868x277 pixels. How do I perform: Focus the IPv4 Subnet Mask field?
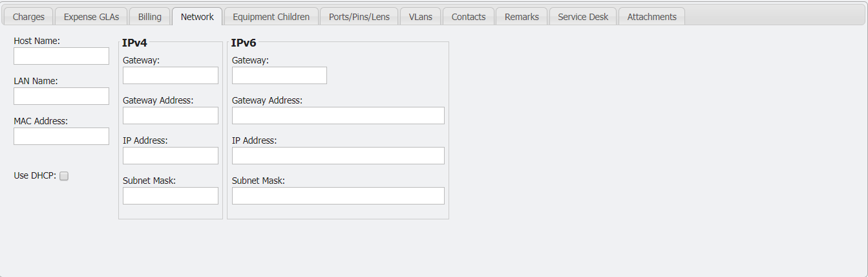(171, 196)
